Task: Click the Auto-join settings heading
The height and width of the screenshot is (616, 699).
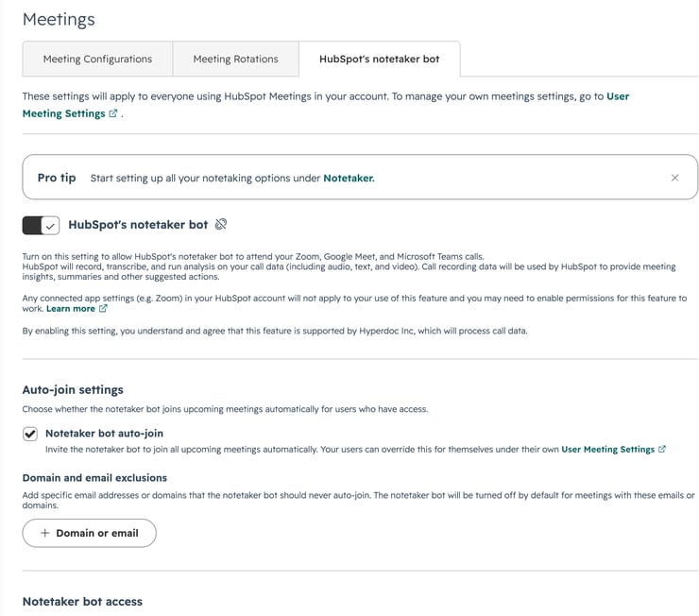Action: click(73, 389)
